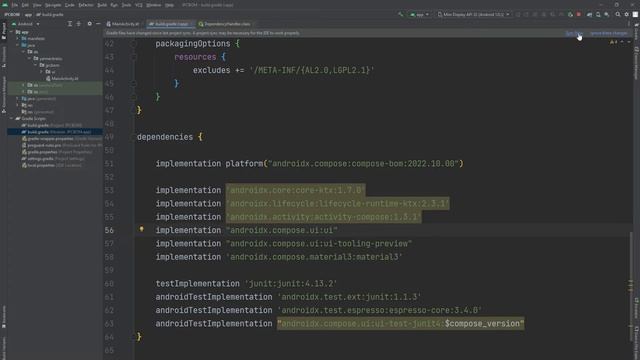Open IDE settings gear icon in toolbar
Image resolution: width=640 pixels, height=360 pixels.
point(627,14)
